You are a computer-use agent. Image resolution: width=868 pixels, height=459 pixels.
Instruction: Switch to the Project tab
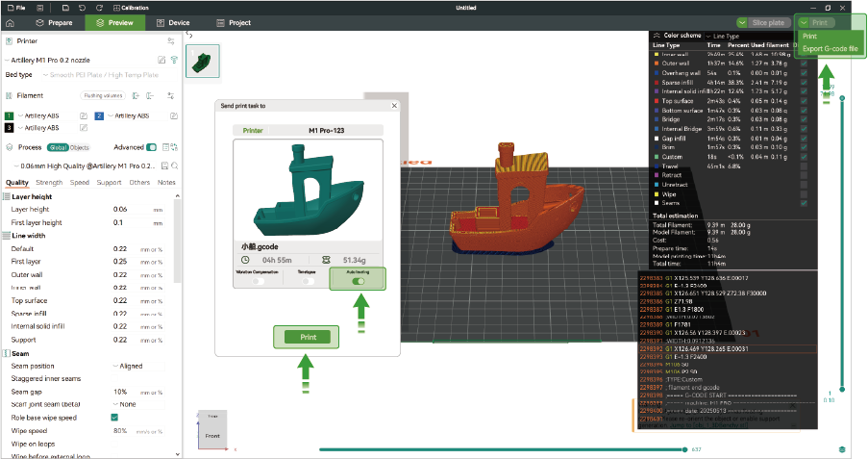(x=234, y=23)
